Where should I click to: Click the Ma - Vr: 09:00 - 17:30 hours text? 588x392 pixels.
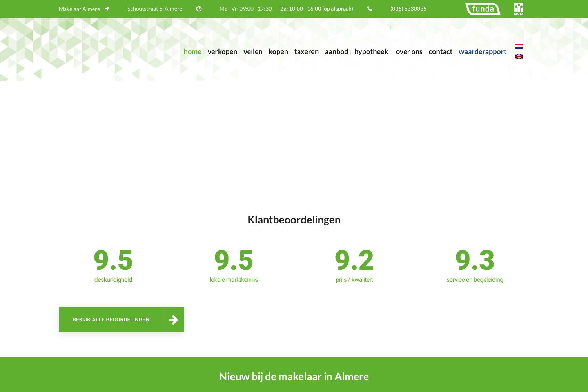[245, 9]
